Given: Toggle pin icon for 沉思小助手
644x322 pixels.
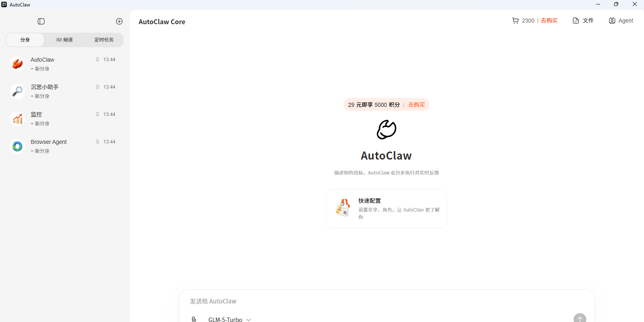Looking at the screenshot, I should click(x=98, y=87).
